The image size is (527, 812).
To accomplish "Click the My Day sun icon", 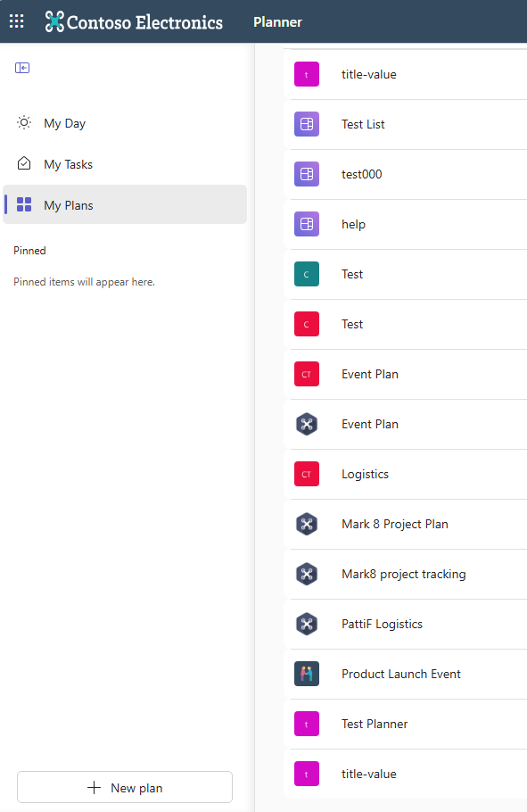I will tap(24, 123).
